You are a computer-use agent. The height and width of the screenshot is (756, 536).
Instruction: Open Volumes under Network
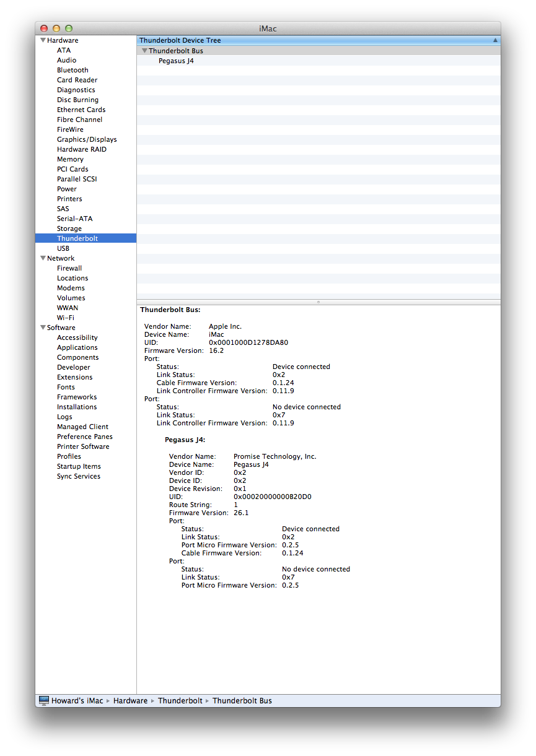click(71, 298)
